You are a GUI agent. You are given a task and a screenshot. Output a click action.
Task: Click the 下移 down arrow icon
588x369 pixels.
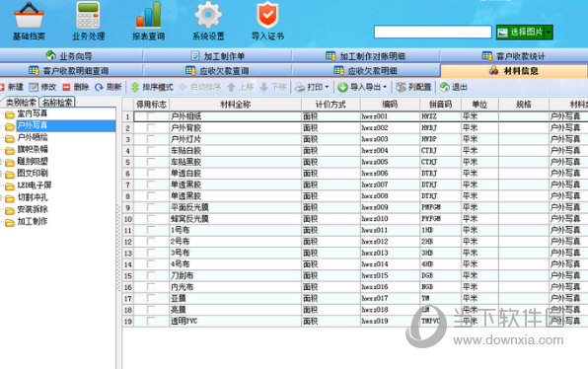click(x=263, y=88)
